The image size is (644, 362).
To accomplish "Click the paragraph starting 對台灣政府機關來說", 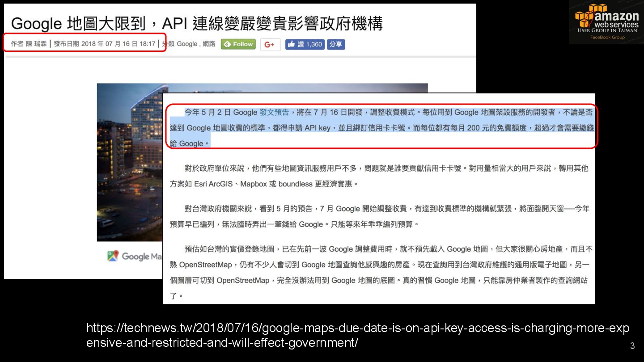I will 379,216.
